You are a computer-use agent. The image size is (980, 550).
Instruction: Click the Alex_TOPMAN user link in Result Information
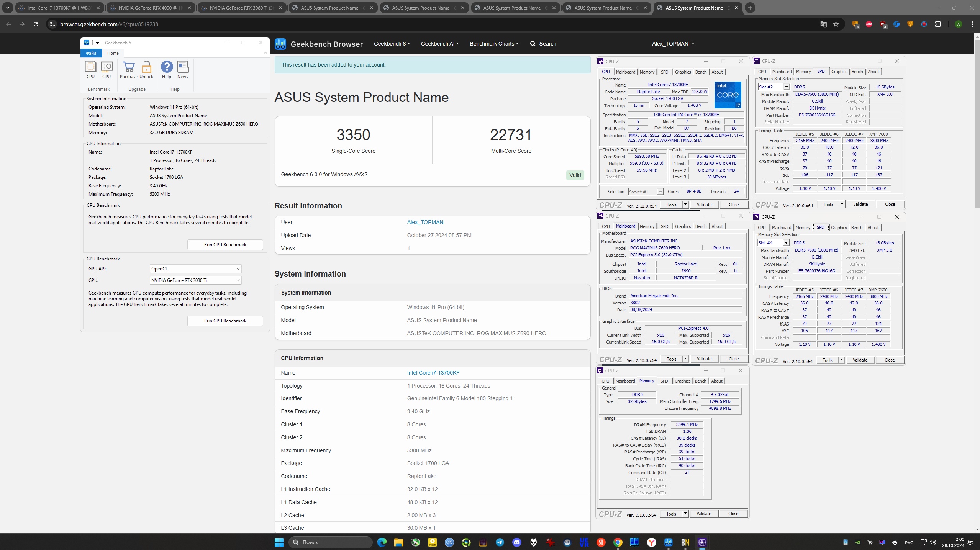425,222
